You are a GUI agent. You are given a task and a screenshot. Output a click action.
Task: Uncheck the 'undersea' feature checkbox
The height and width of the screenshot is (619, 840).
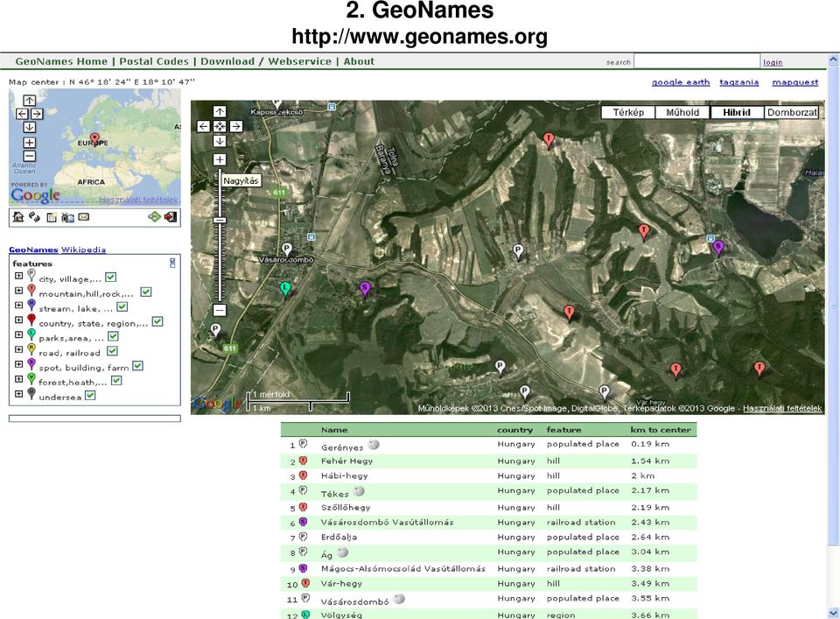pos(90,396)
